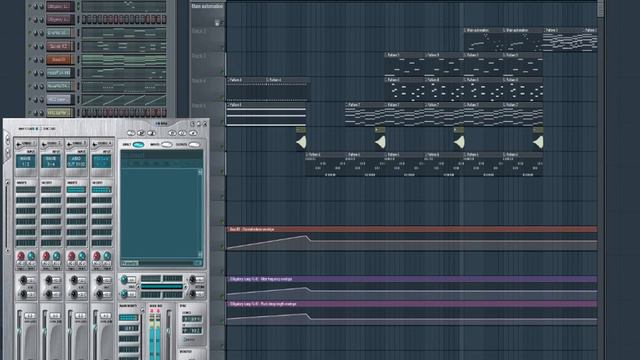This screenshot has width=640, height=360.
Task: Select the second Main automation clip in the playlist
Action: [x=522, y=40]
